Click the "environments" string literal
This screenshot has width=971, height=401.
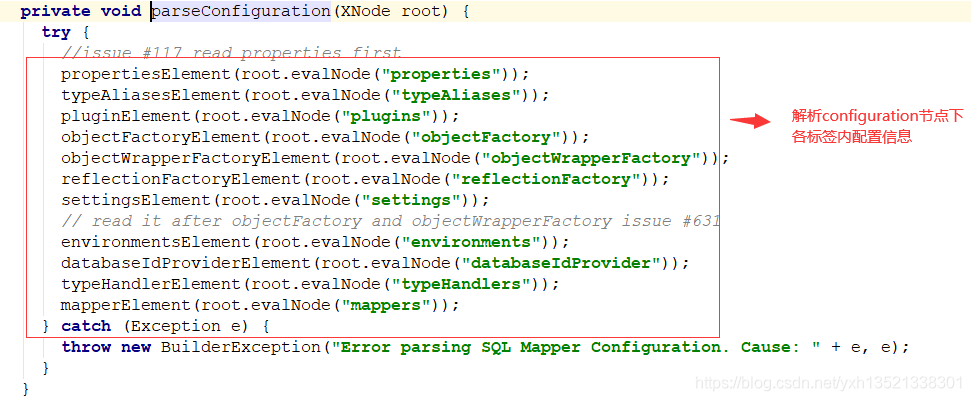pos(471,242)
